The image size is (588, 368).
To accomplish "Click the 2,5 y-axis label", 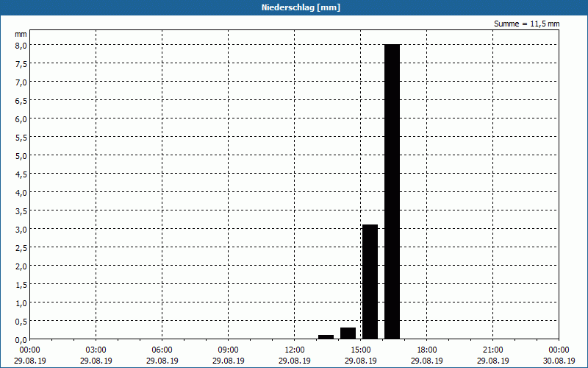I will (21, 247).
